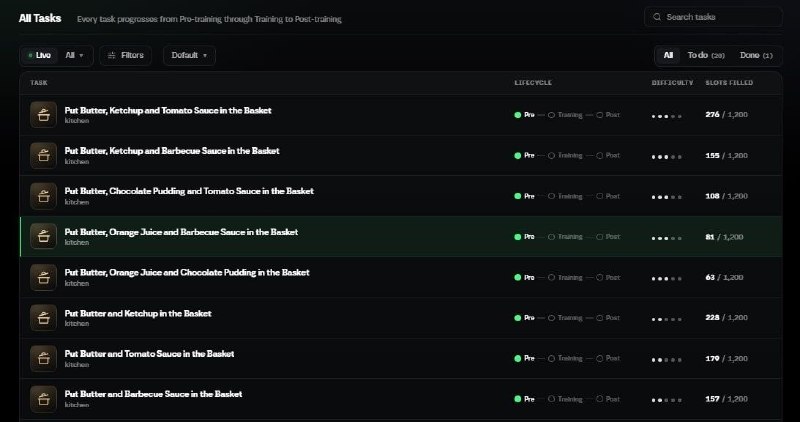Screen dimensions: 800x422
Task: Switch to the To do tab
Action: (706, 55)
